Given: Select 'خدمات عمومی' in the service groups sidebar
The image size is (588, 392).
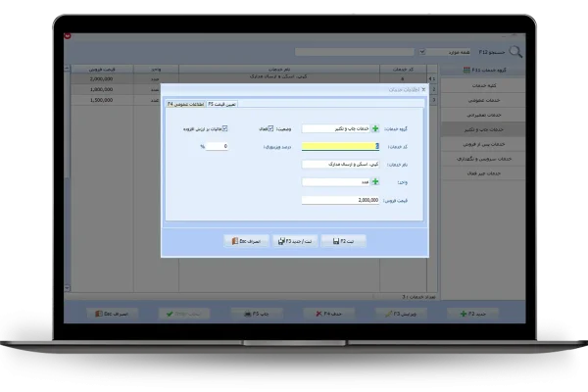Looking at the screenshot, I should (x=483, y=100).
